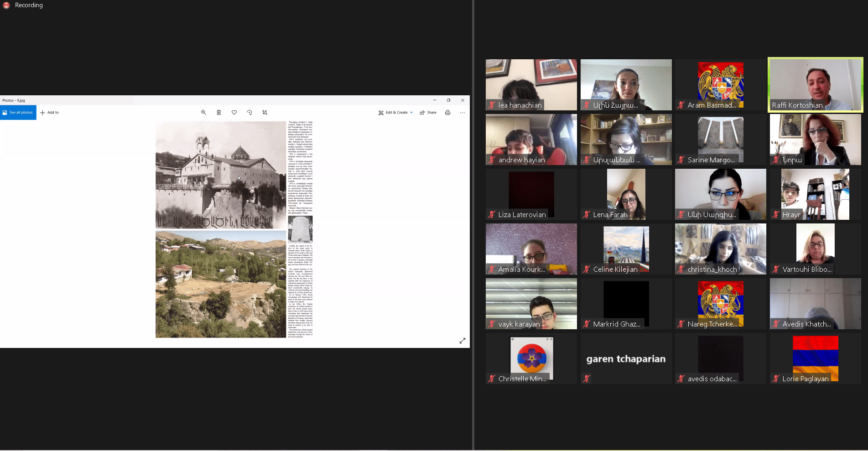Open the See more three-dots menu
This screenshot has height=451, width=868.
click(463, 113)
